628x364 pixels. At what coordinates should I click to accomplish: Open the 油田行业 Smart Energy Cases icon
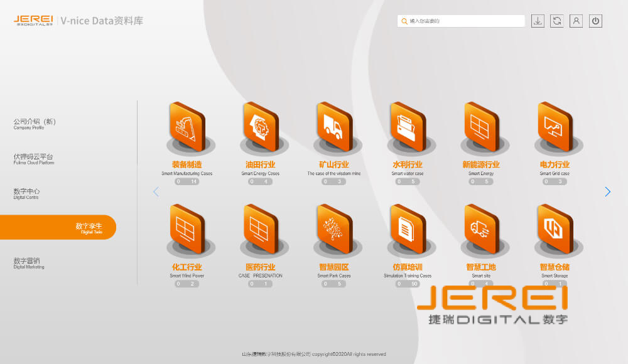click(260, 126)
